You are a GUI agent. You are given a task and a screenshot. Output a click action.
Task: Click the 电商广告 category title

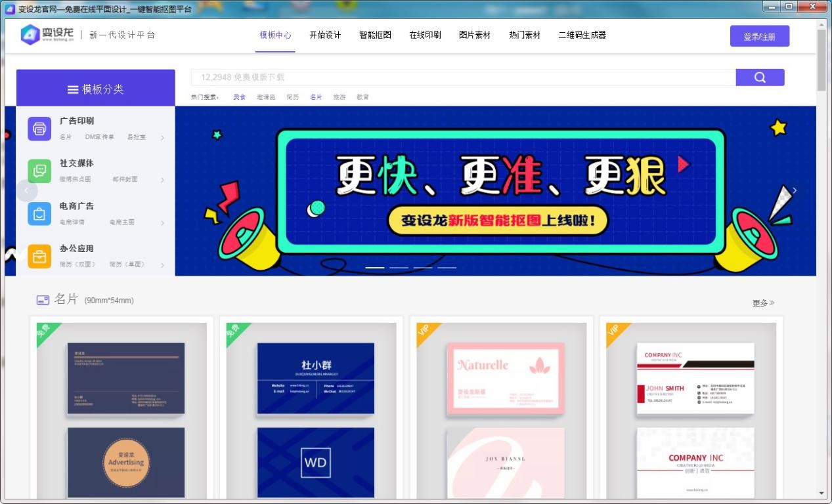77,206
